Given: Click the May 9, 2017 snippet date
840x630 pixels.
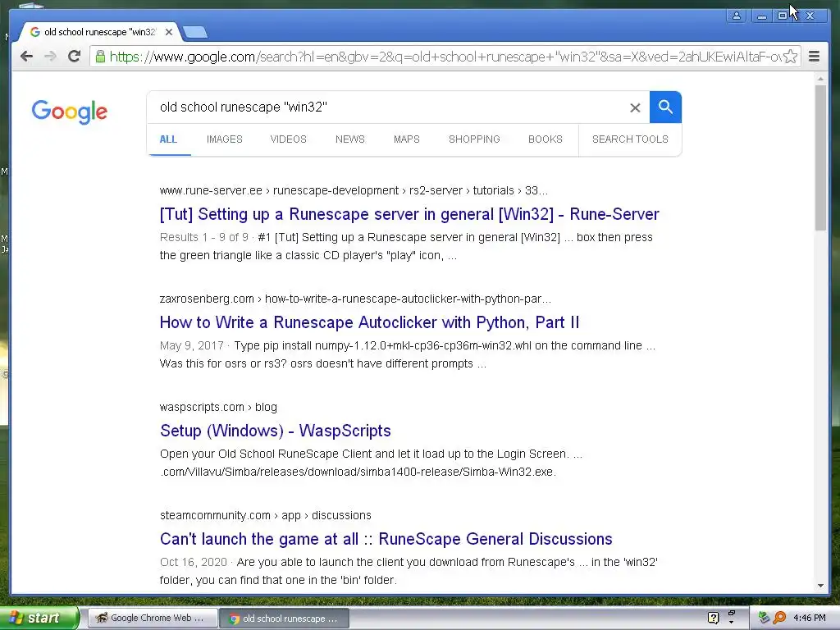Looking at the screenshot, I should coord(191,345).
